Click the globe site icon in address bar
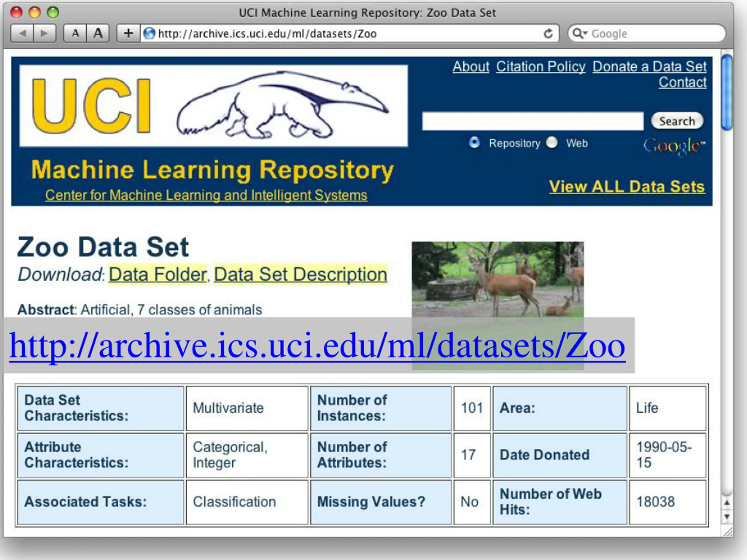This screenshot has width=747, height=560. click(149, 34)
